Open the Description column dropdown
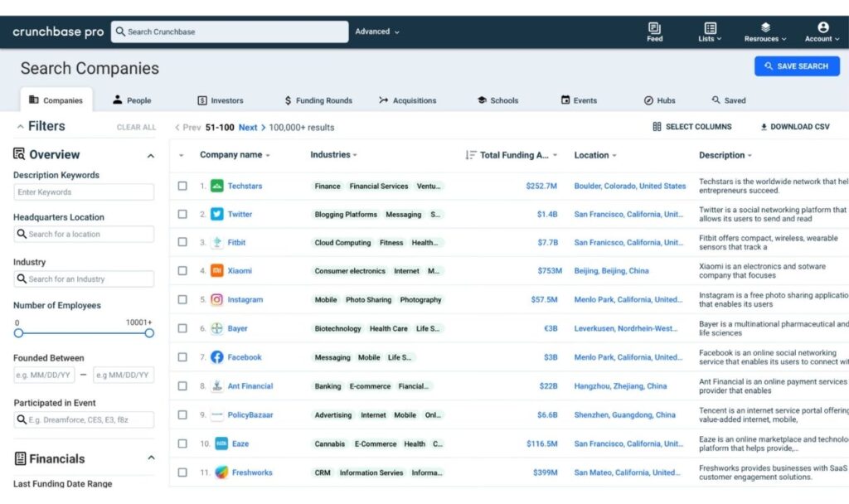The height and width of the screenshot is (504, 849). [x=750, y=156]
